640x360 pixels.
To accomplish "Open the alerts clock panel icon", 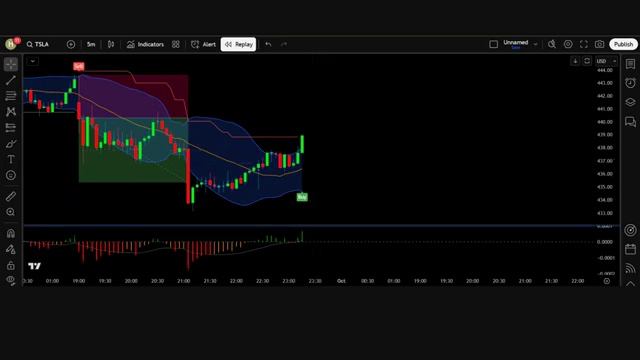I will 630,83.
